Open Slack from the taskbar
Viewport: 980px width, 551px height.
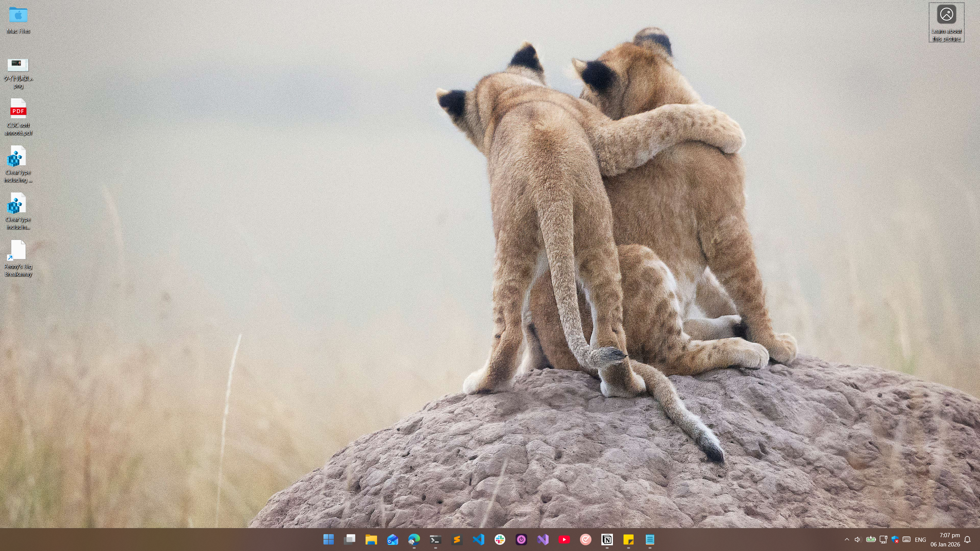pos(500,540)
